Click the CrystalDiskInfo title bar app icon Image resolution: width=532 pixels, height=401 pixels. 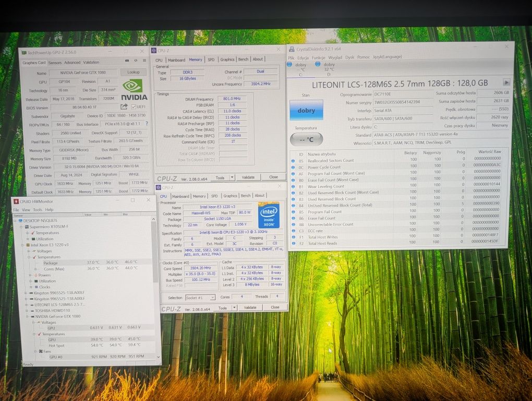(x=292, y=49)
